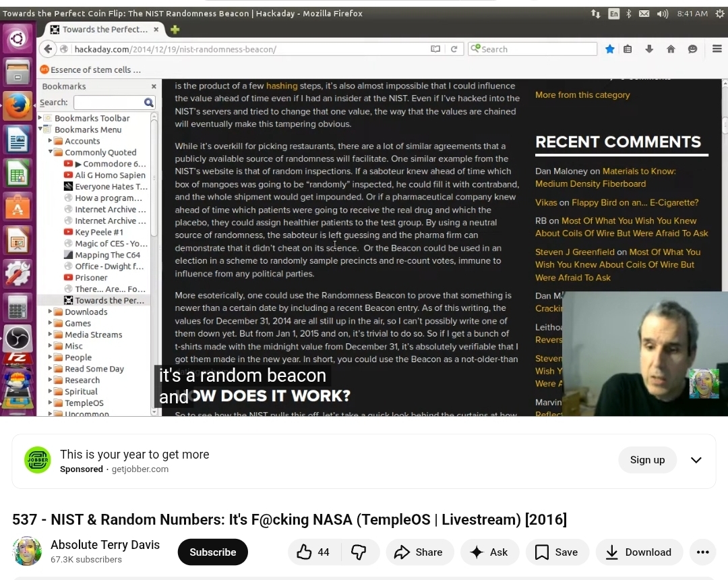Click the blue bookmark star icon
Screen dimensions: 728x580
(x=609, y=49)
